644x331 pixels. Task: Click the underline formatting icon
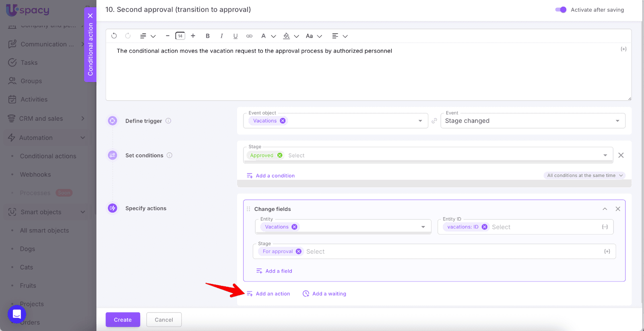click(x=235, y=36)
